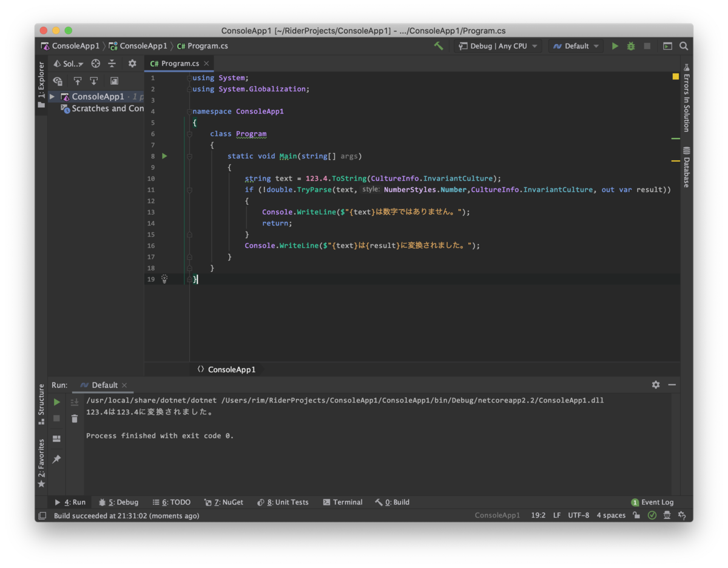Open the 6: TODO tool window
Viewport: 728px width, 568px height.
point(172,503)
